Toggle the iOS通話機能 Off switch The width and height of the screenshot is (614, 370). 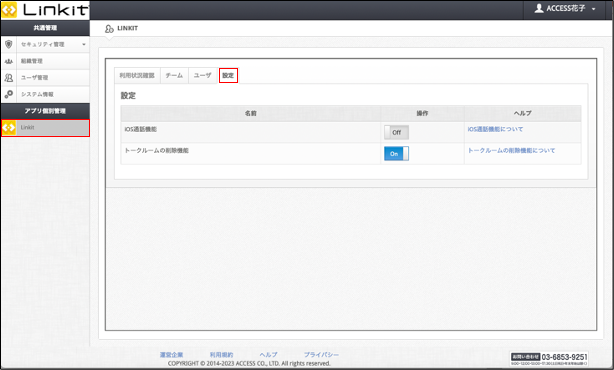point(396,132)
